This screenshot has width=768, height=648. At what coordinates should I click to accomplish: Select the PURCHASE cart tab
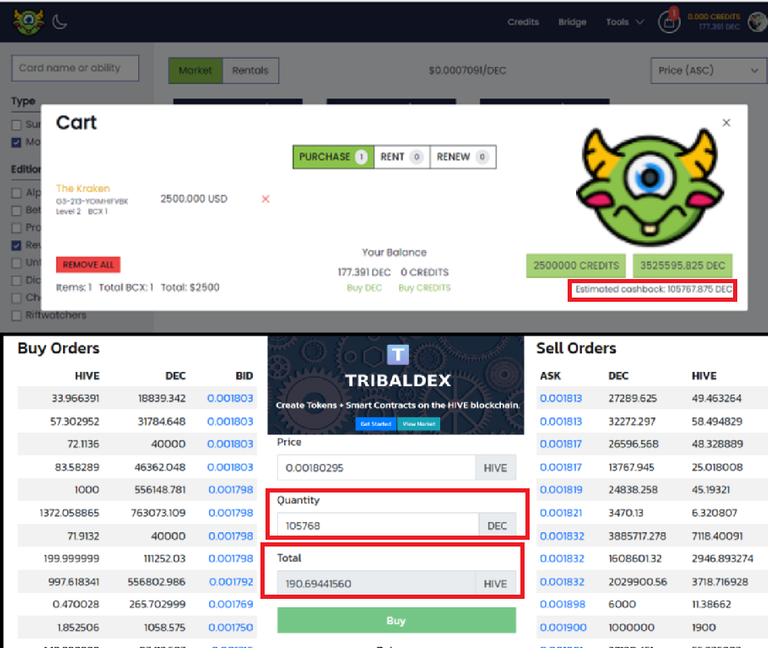click(333, 157)
